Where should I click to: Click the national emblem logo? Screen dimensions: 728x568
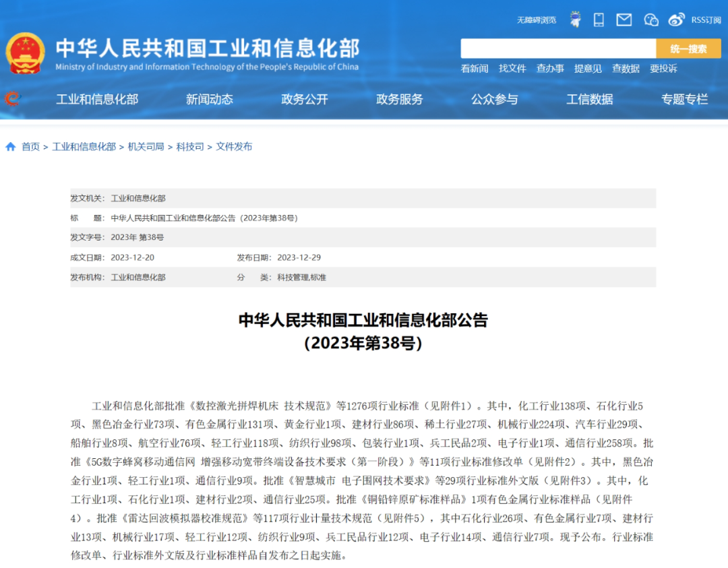click(x=26, y=53)
